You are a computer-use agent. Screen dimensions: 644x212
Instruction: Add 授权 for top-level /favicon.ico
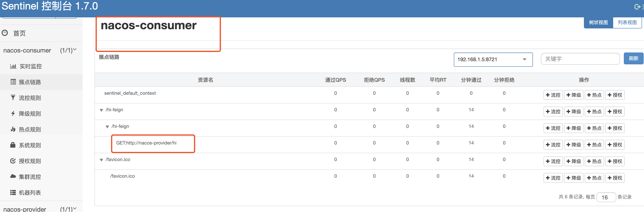(615, 161)
